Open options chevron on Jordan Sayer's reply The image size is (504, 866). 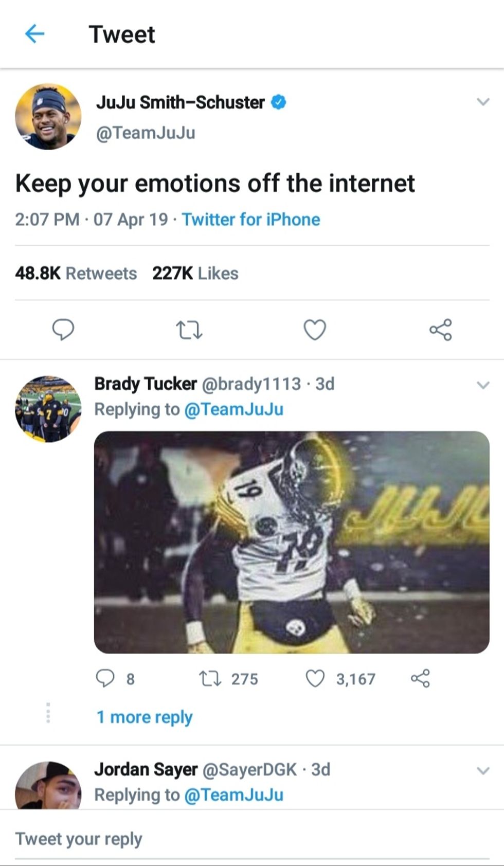click(x=483, y=770)
